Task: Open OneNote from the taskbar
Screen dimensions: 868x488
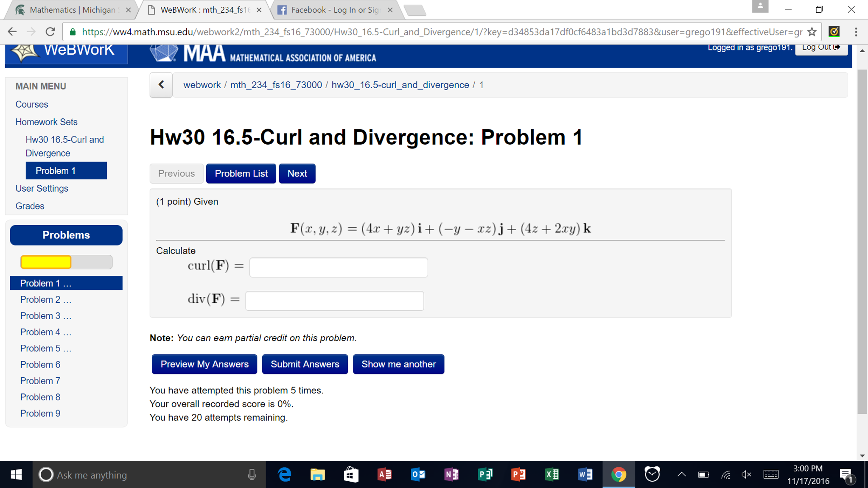Action: [x=451, y=474]
